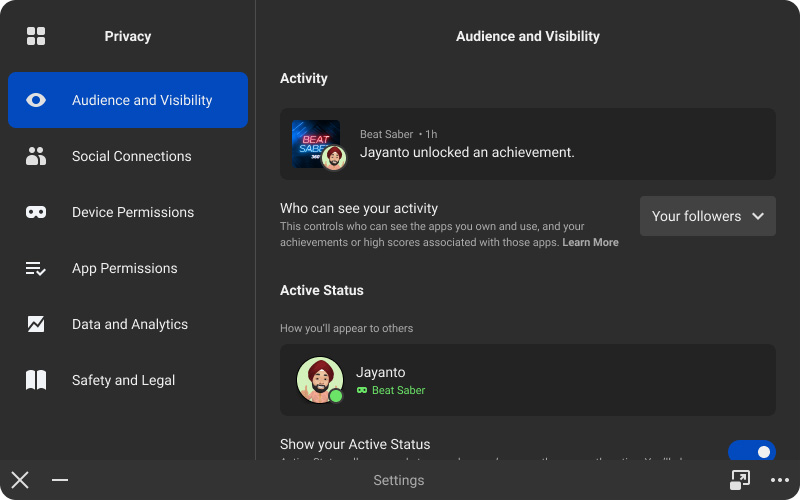The height and width of the screenshot is (500, 800).
Task: Click the chart icon for Data and Analytics
Action: 36,324
